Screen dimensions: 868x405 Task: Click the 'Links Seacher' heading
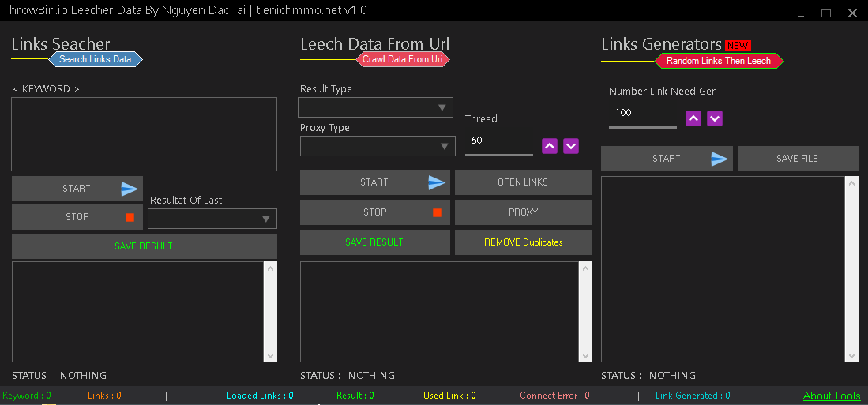point(61,43)
